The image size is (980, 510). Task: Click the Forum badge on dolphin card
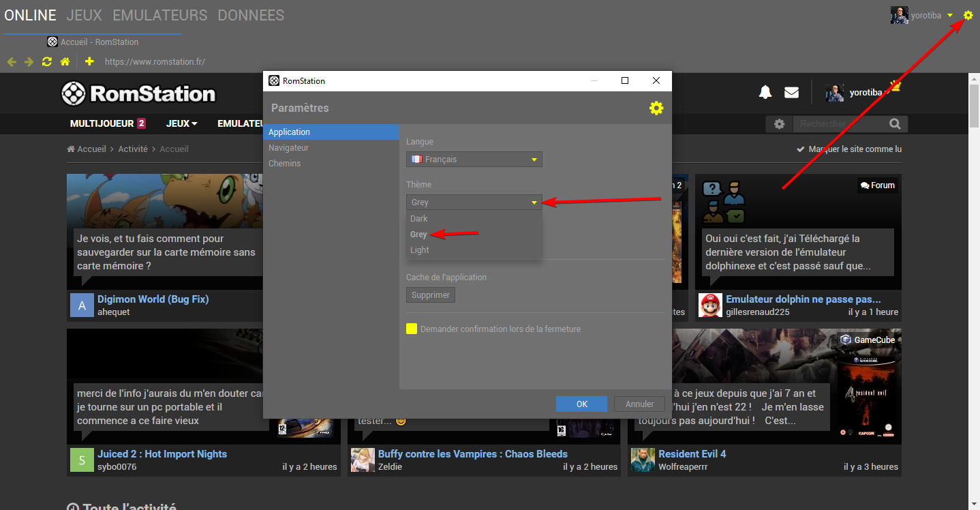(x=878, y=185)
